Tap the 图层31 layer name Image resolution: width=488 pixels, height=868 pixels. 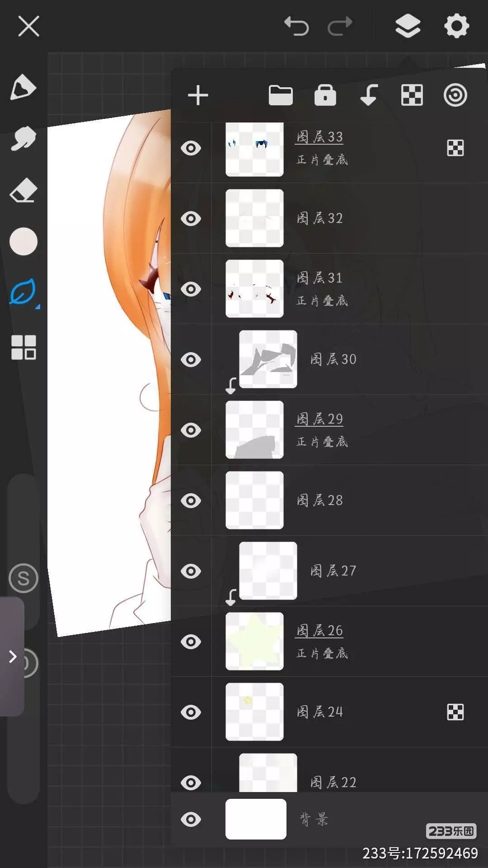[319, 278]
